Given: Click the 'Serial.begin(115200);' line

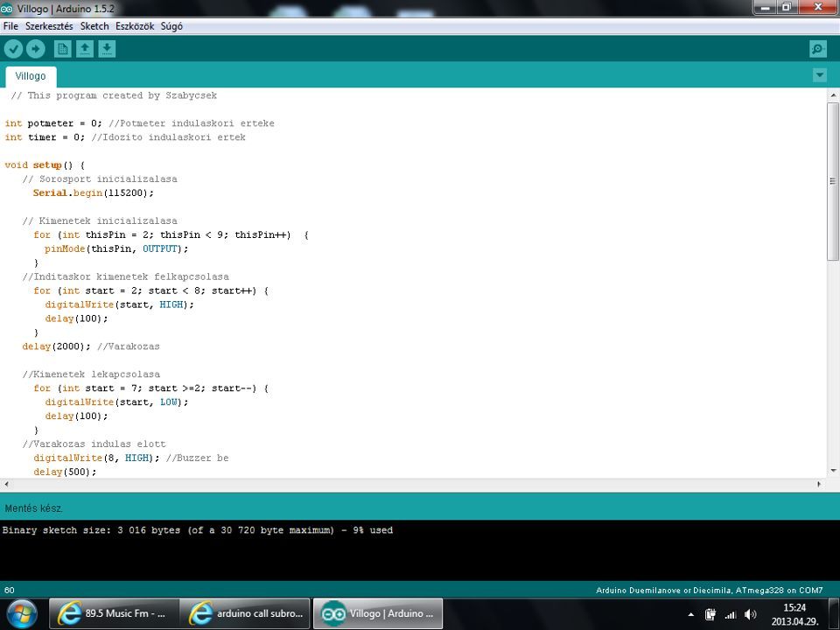Looking at the screenshot, I should coord(94,192).
